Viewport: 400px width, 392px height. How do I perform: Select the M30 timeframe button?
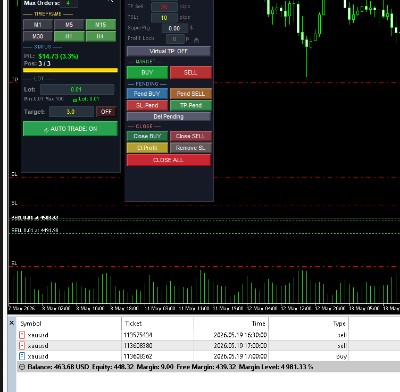click(x=38, y=36)
